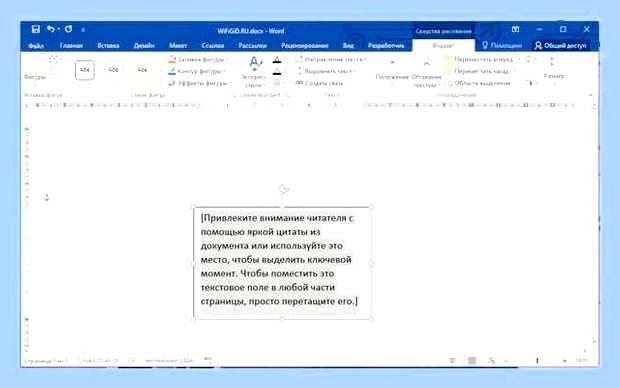Open the Эффекты фигуры menu

pyautogui.click(x=199, y=83)
